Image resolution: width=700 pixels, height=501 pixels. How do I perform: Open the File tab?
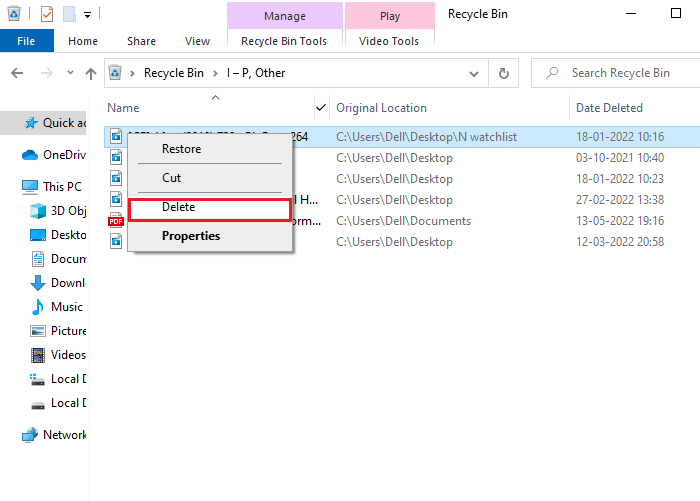coord(26,41)
